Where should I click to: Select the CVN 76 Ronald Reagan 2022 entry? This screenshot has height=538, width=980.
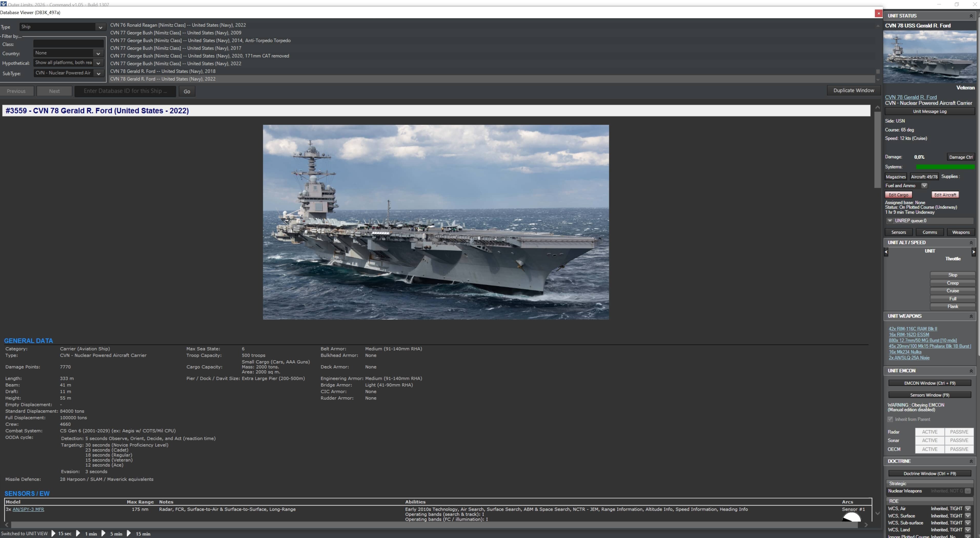pos(177,25)
